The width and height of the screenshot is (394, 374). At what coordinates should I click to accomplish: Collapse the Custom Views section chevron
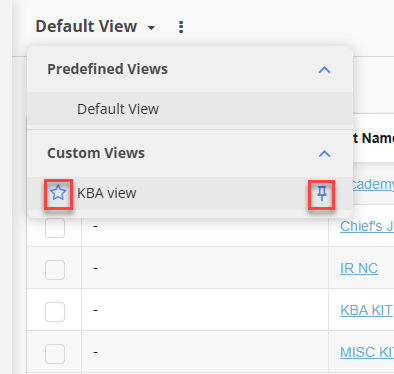tap(324, 154)
